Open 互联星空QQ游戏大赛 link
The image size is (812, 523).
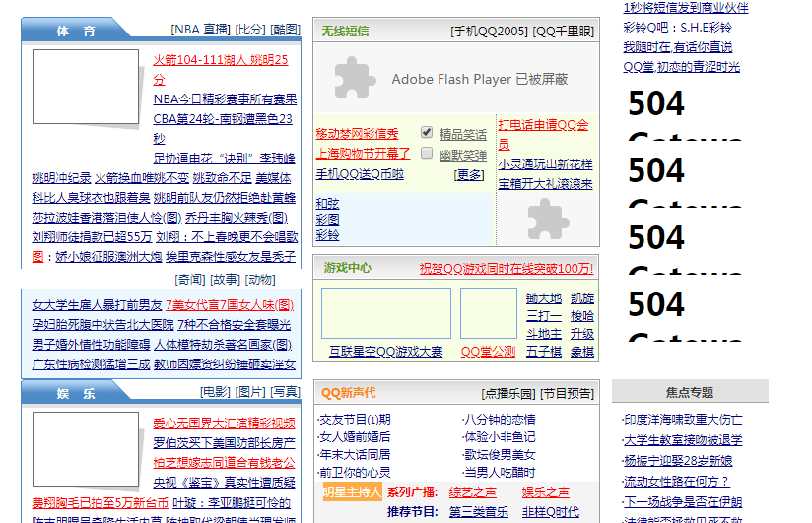point(386,353)
